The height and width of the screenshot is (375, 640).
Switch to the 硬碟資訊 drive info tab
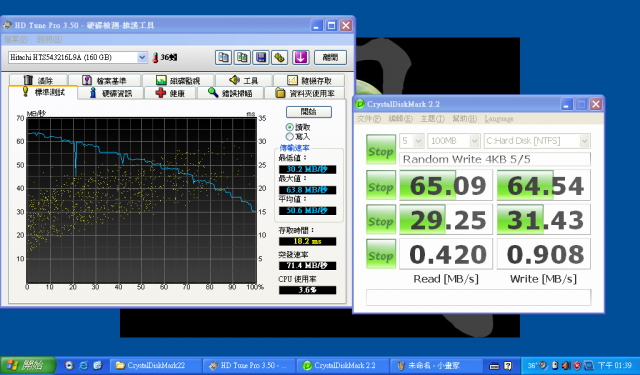click(111, 93)
